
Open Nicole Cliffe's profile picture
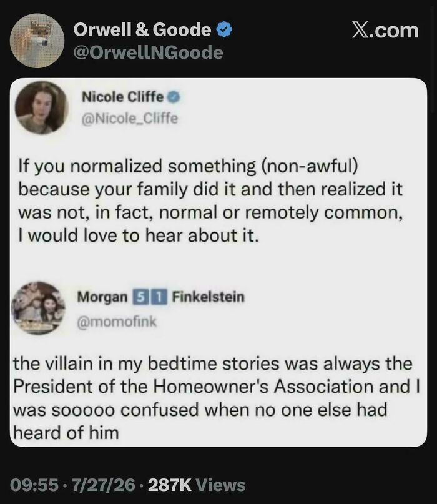[x=41, y=107]
